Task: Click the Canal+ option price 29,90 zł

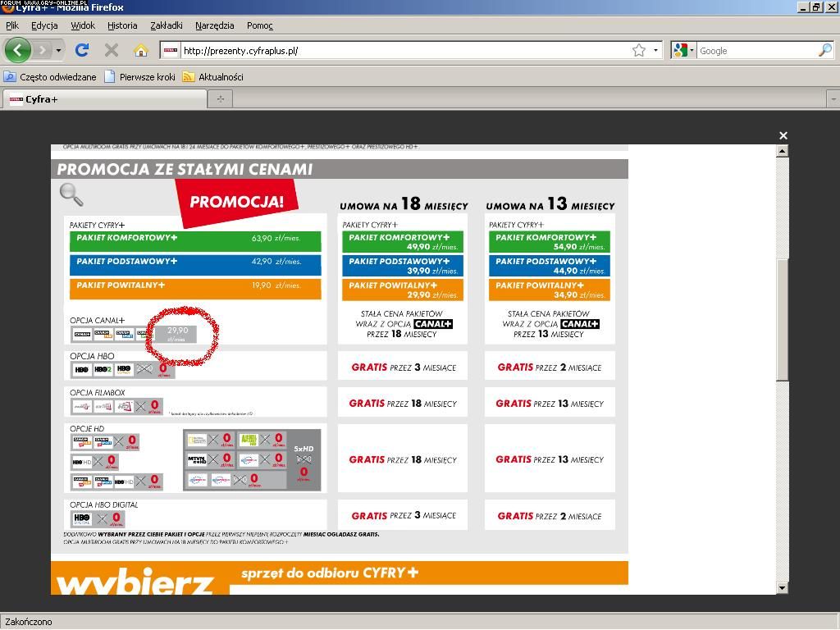Action: click(176, 335)
